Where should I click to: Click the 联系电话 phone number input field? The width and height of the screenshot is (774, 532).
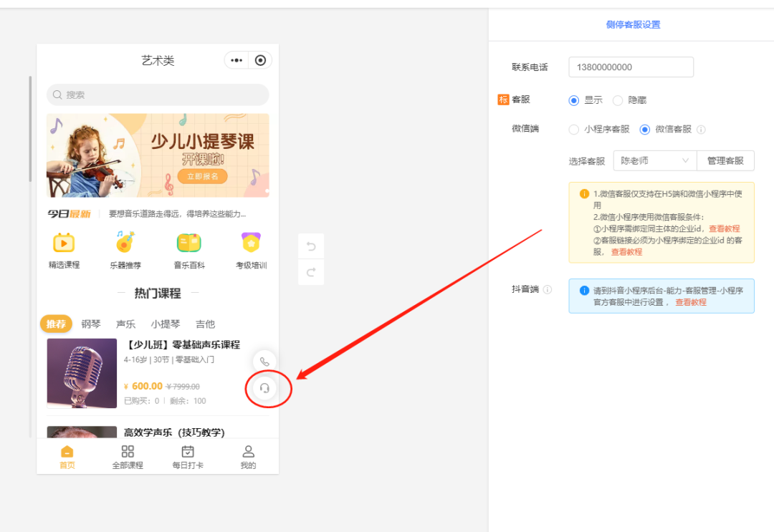631,67
